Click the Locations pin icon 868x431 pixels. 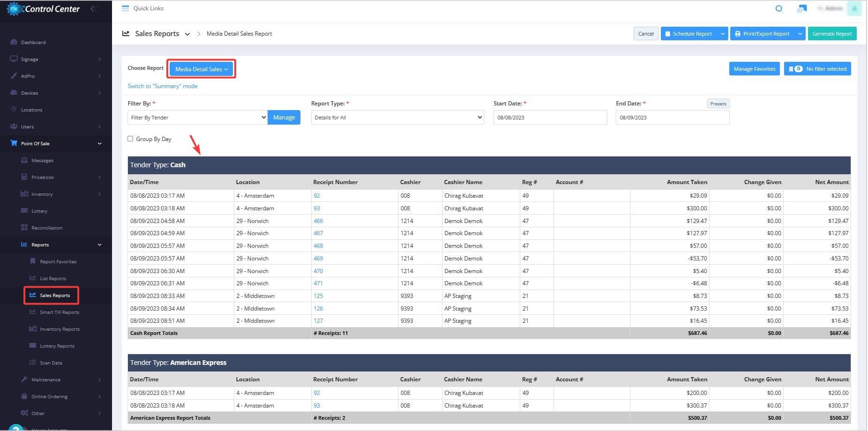tap(14, 110)
